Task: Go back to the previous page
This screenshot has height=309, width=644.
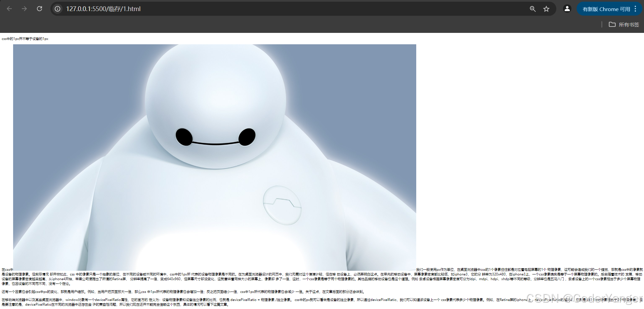Action: pos(9,9)
